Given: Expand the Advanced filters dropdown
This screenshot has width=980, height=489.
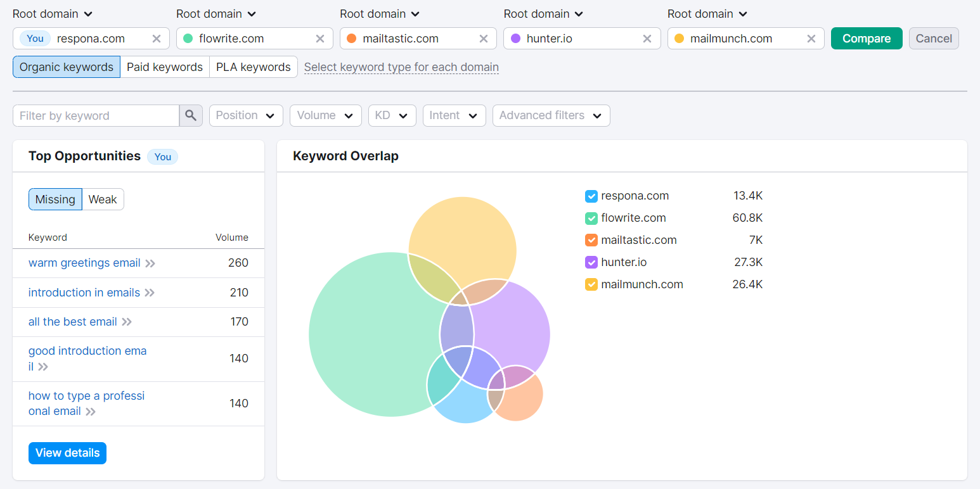Looking at the screenshot, I should click(x=551, y=115).
